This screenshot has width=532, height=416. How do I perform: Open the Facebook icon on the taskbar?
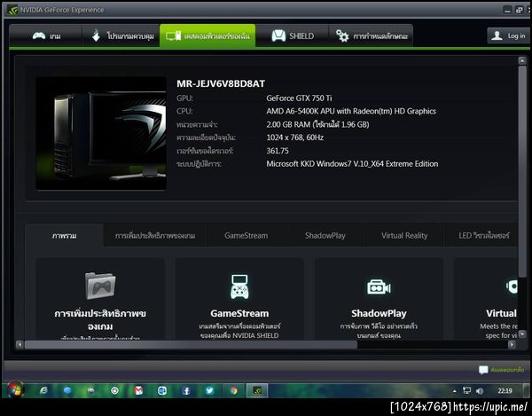tap(186, 390)
